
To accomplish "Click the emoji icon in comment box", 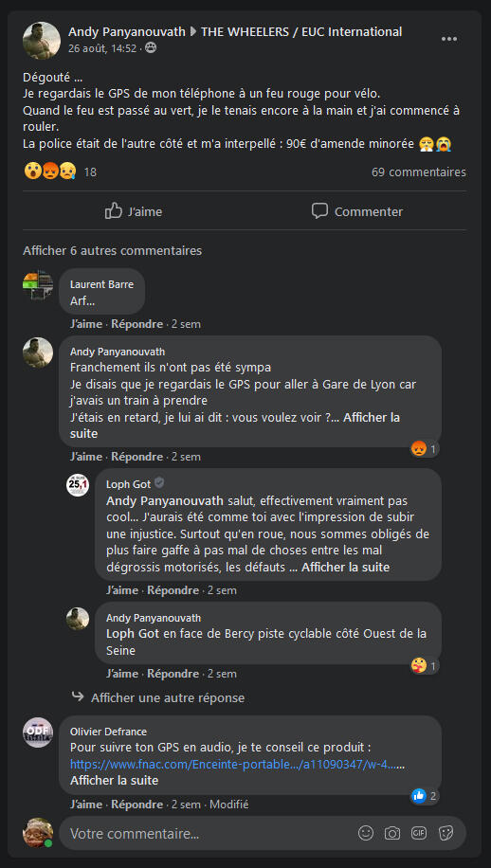I will pos(365,833).
